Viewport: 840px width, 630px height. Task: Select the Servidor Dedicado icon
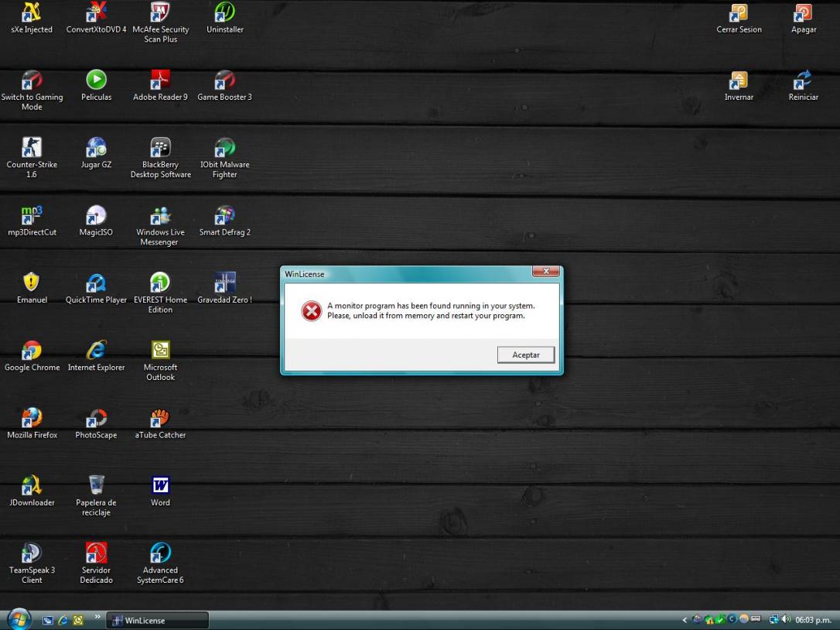(97, 563)
